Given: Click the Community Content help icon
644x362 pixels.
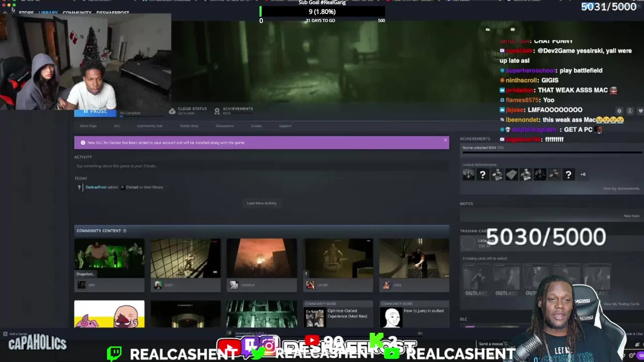Looking at the screenshot, I should pos(124,231).
